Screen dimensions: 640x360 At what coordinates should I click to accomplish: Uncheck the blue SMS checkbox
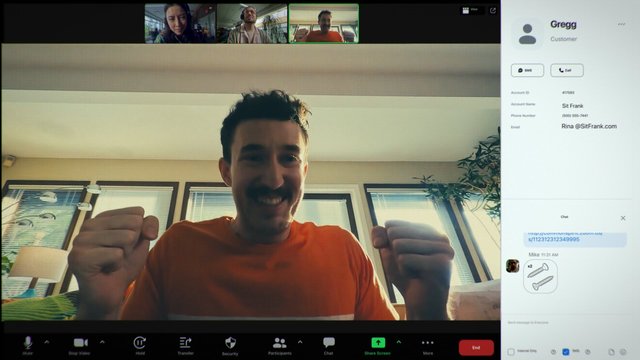pos(566,351)
